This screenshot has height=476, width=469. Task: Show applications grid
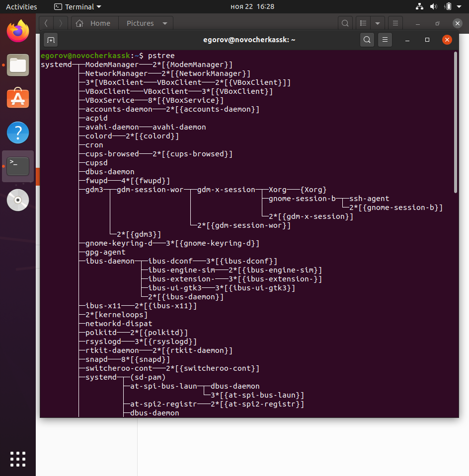18,459
